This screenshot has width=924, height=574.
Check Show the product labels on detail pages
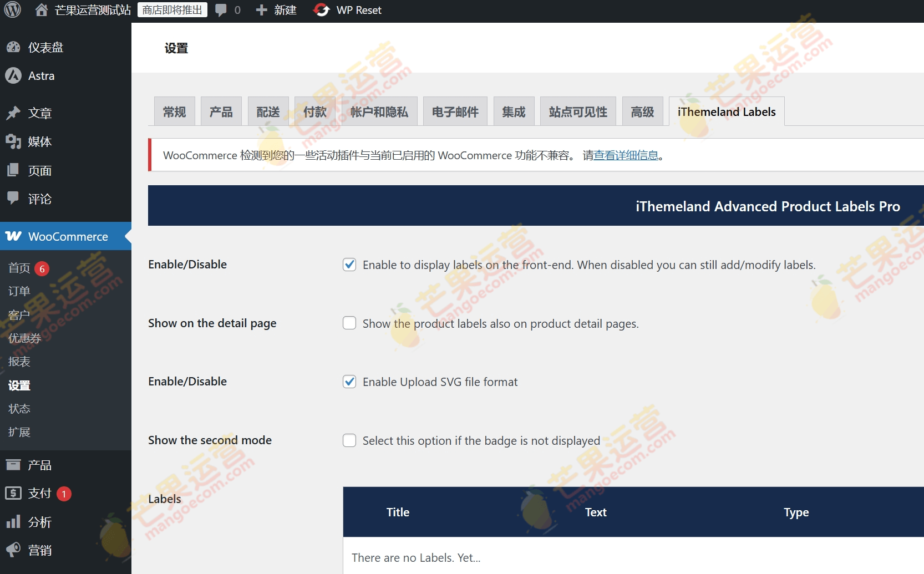(x=349, y=323)
